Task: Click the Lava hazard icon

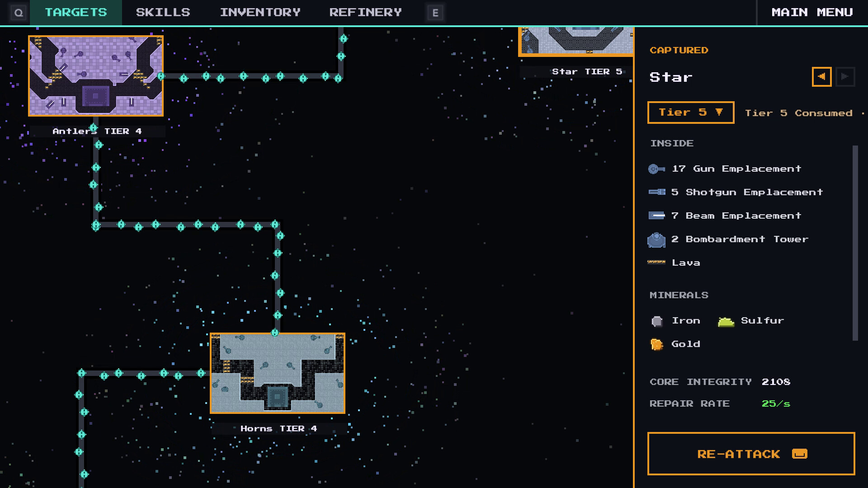Action: coord(656,262)
